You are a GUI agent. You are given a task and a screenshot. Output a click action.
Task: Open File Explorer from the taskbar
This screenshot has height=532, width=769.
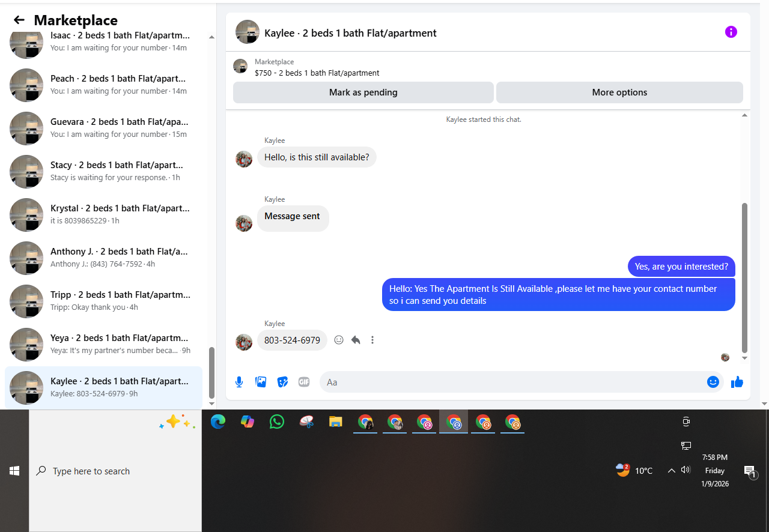(x=336, y=422)
